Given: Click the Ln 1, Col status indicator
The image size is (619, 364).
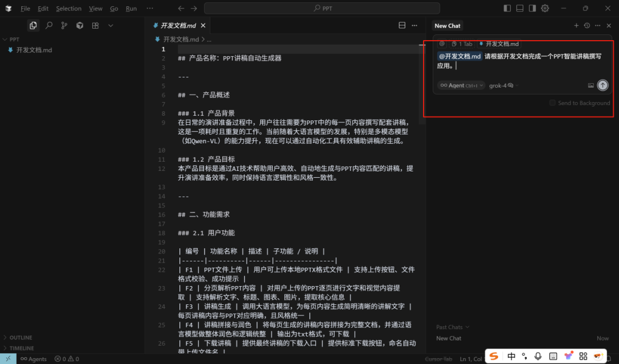Looking at the screenshot, I should (471, 359).
